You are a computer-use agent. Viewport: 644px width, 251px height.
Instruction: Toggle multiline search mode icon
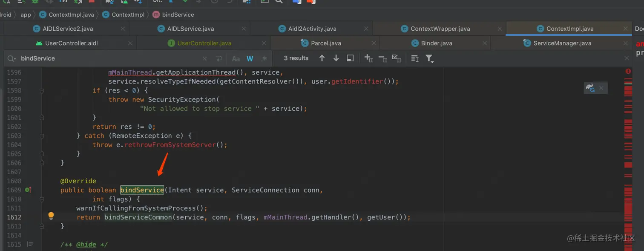pyautogui.click(x=415, y=58)
